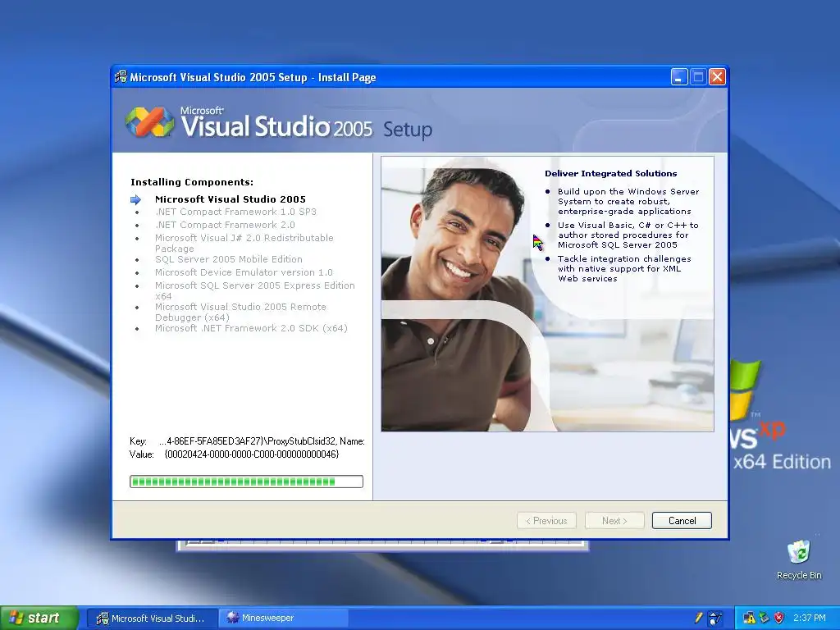Select 'Microsoft .NET Framework 2.0 SDK (x64)' item

coord(251,328)
